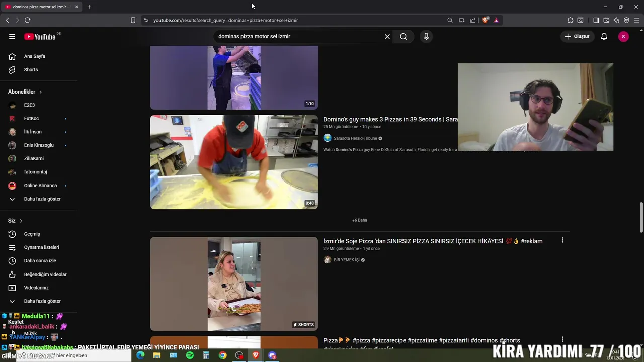Open Brave Rewards triangle icon
Screen dimensions: 644x362
point(496,20)
